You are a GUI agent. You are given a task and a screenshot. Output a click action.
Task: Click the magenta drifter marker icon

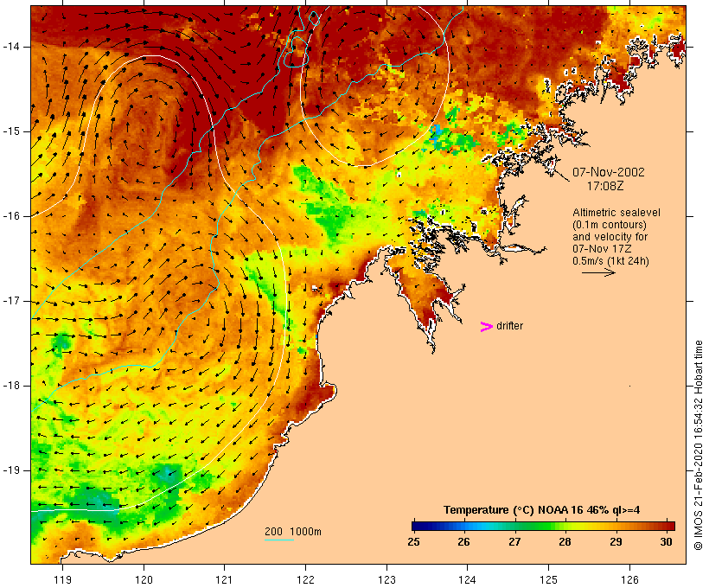486,327
